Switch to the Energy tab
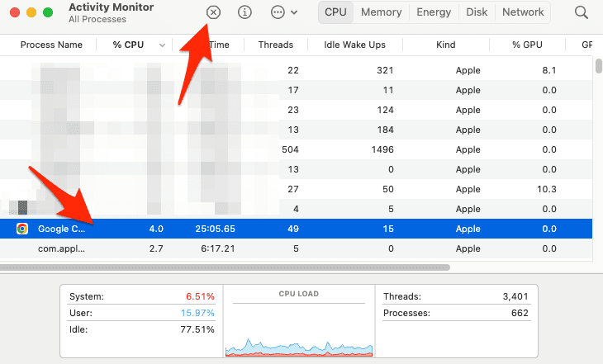 (433, 12)
